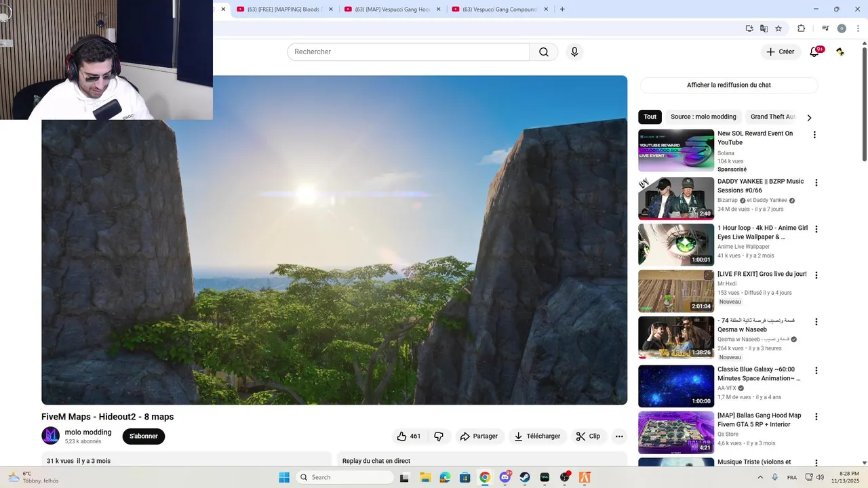
Task: Open options for Qesma w Naseeb video
Action: (x=816, y=322)
